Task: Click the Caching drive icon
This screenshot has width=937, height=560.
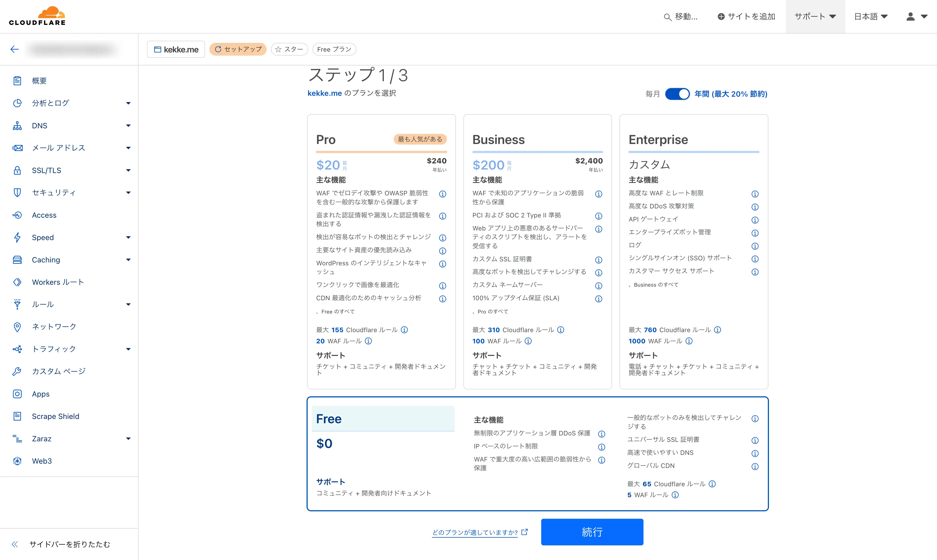Action: [x=17, y=260]
